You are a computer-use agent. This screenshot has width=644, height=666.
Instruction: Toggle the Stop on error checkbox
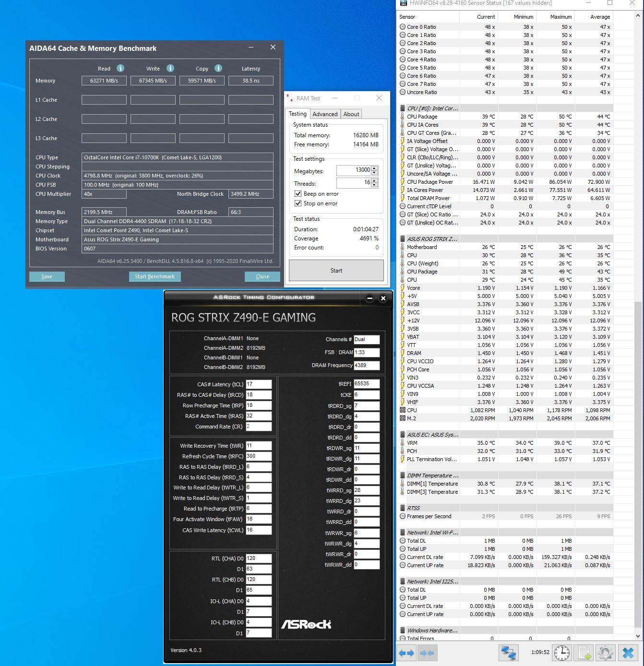pos(298,203)
